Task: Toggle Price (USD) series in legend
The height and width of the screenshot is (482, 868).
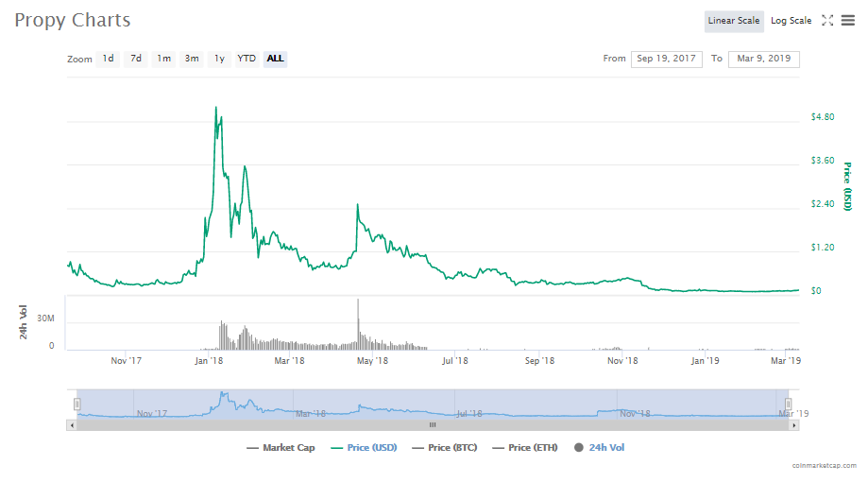Action: click(x=364, y=448)
